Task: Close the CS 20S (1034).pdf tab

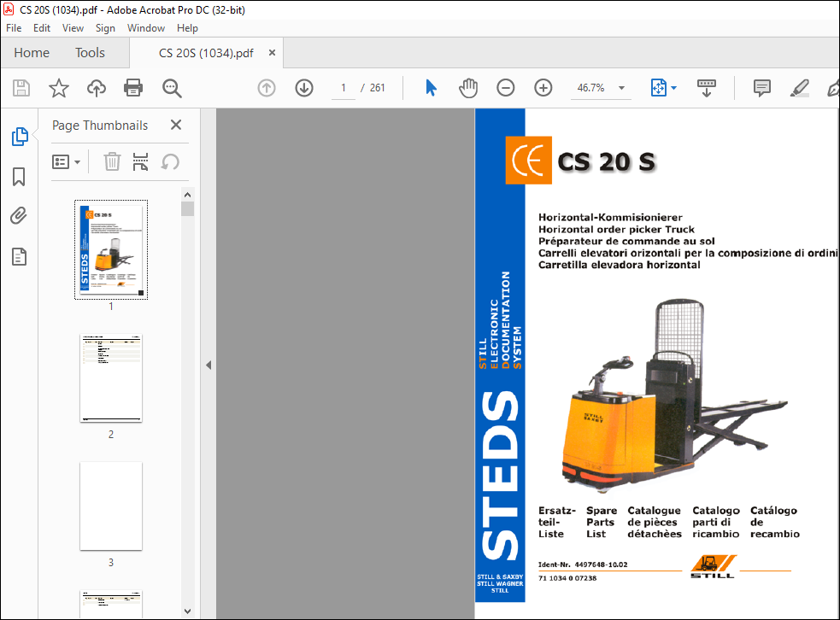Action: pyautogui.click(x=272, y=52)
